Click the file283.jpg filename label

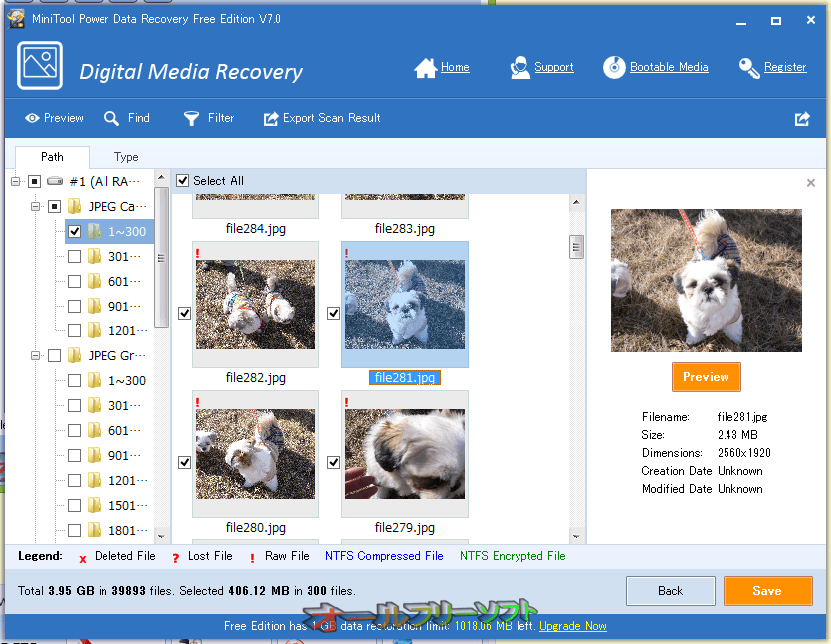tap(405, 229)
